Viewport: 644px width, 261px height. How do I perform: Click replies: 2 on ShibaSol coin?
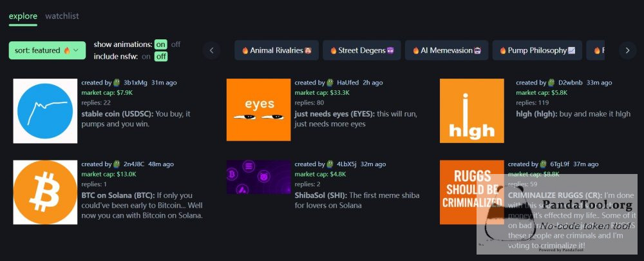[x=308, y=184]
